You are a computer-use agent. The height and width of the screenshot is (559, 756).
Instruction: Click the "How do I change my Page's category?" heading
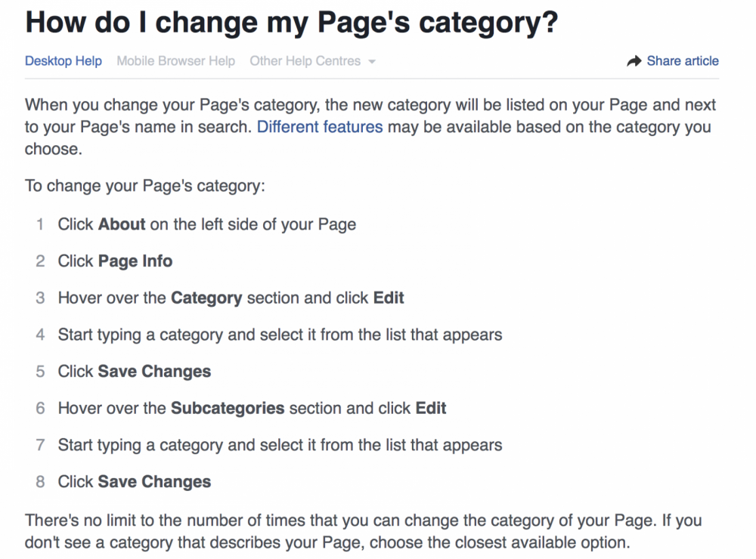(292, 22)
